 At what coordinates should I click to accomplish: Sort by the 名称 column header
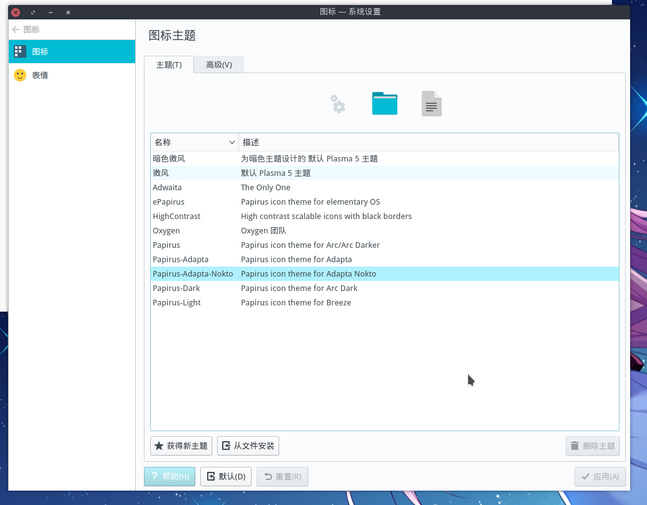(x=194, y=142)
